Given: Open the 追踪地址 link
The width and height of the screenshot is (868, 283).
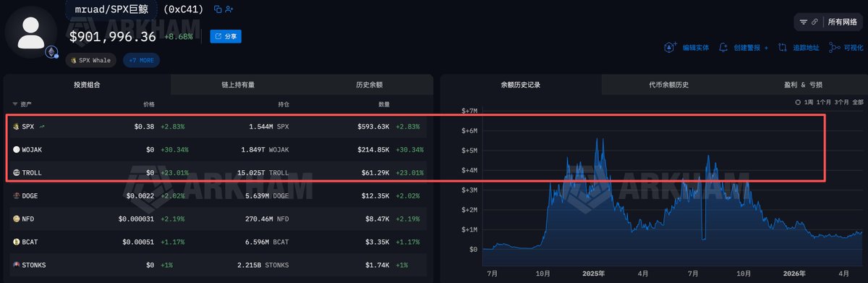Looking at the screenshot, I should pyautogui.click(x=806, y=48).
